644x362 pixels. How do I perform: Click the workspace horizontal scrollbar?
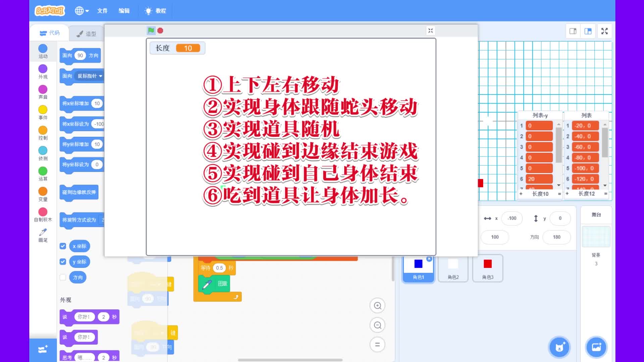coord(290,360)
